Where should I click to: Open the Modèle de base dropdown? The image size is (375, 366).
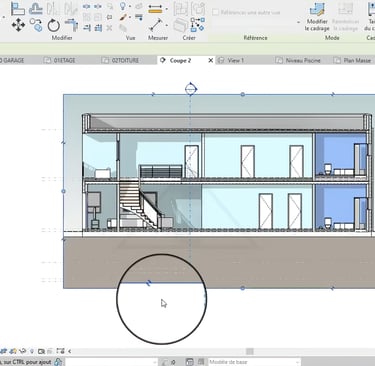(x=254, y=362)
